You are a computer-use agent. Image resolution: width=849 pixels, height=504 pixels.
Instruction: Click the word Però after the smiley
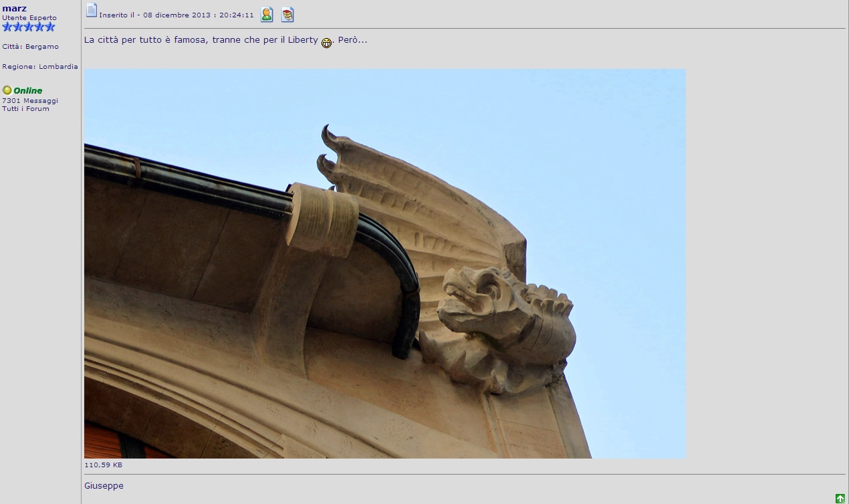pyautogui.click(x=352, y=40)
